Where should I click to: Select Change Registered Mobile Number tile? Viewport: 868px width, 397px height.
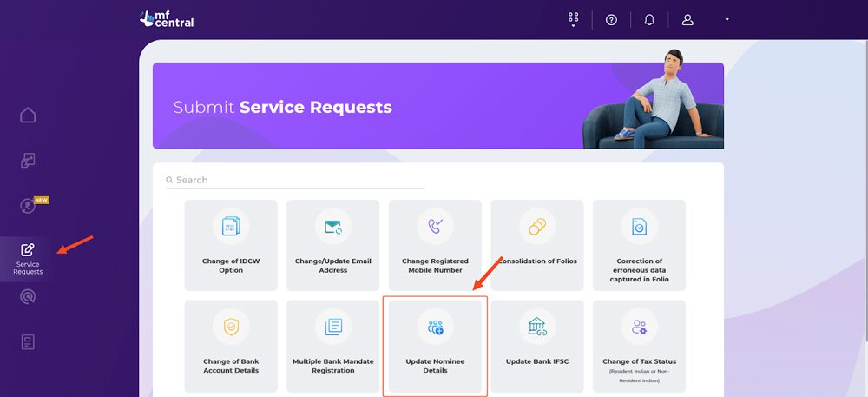435,245
